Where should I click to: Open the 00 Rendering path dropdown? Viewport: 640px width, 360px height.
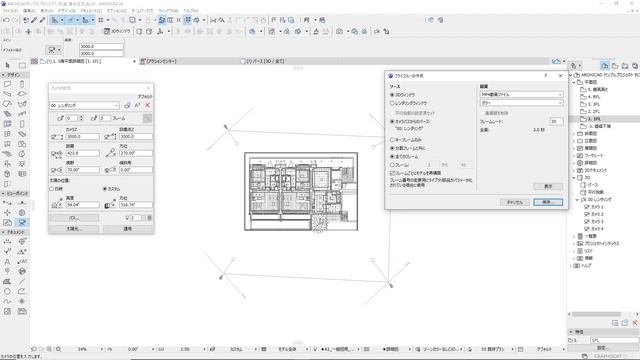point(84,105)
